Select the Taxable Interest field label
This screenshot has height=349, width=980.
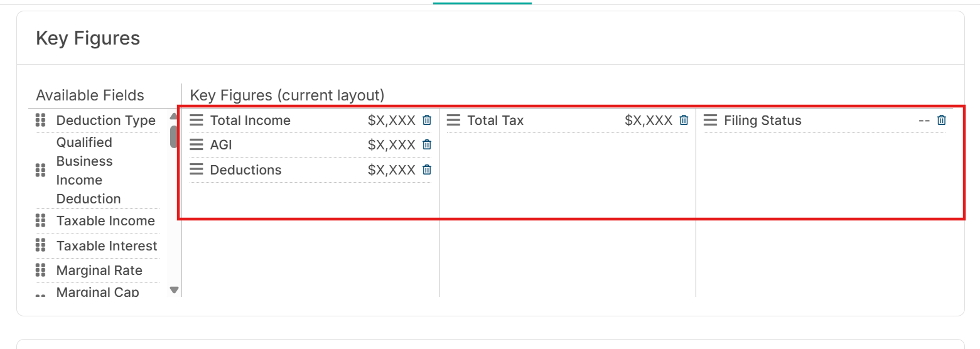[x=107, y=246]
